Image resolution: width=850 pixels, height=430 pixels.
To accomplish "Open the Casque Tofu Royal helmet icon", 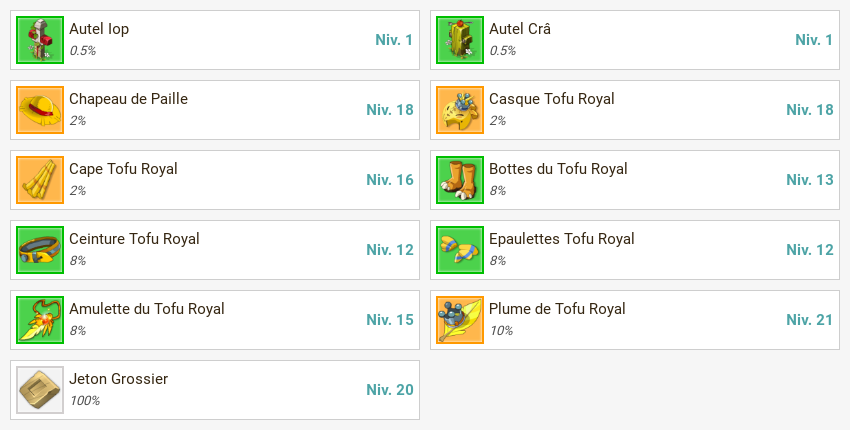I will point(460,110).
